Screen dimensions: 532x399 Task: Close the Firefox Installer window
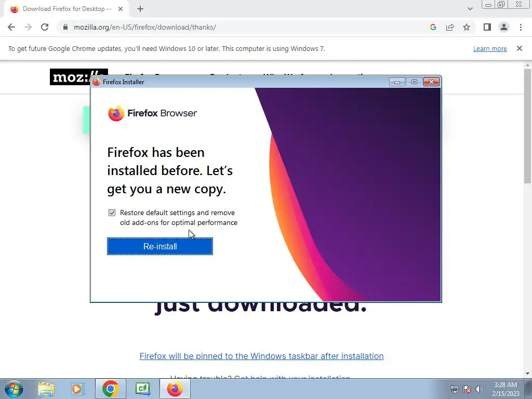(x=431, y=82)
